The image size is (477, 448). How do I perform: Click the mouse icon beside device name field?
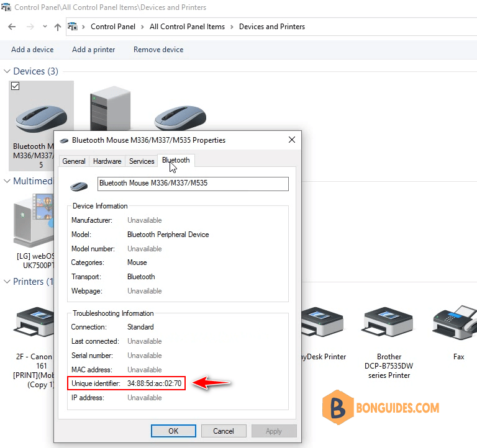[x=79, y=186]
